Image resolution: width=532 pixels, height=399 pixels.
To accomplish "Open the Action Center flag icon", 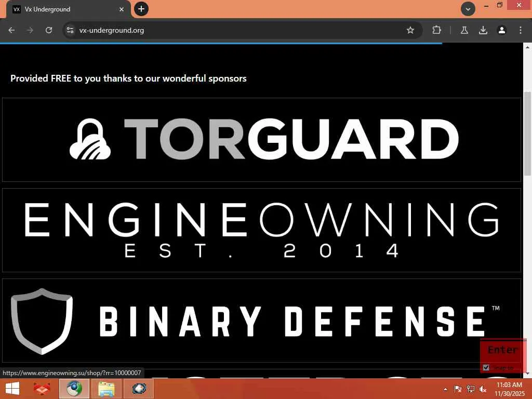I will (x=458, y=389).
